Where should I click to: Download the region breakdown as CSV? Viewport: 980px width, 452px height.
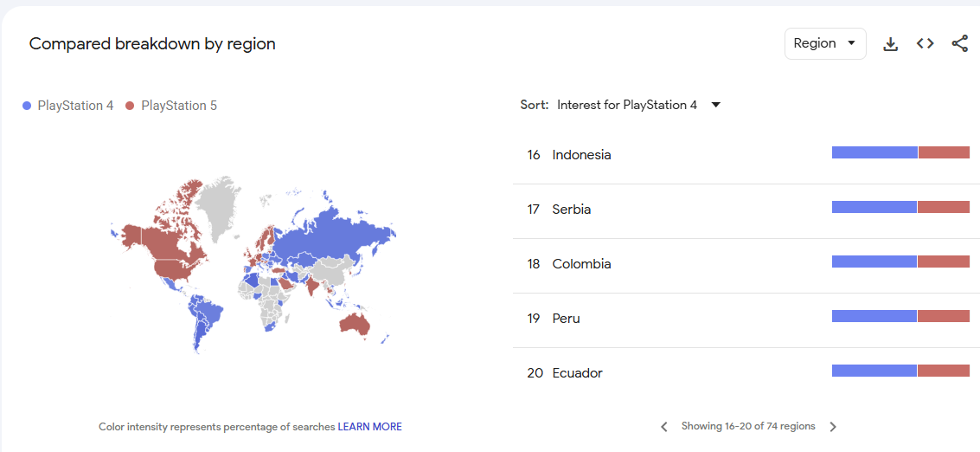[x=890, y=44]
